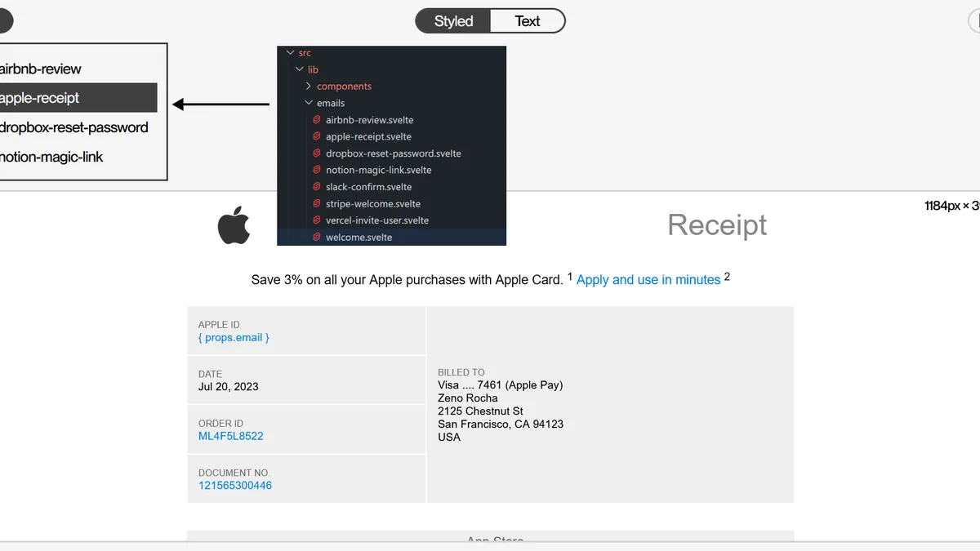The height and width of the screenshot is (551, 980).
Task: Open dropbox-reset-password.svelte in file tree
Action: click(x=394, y=153)
